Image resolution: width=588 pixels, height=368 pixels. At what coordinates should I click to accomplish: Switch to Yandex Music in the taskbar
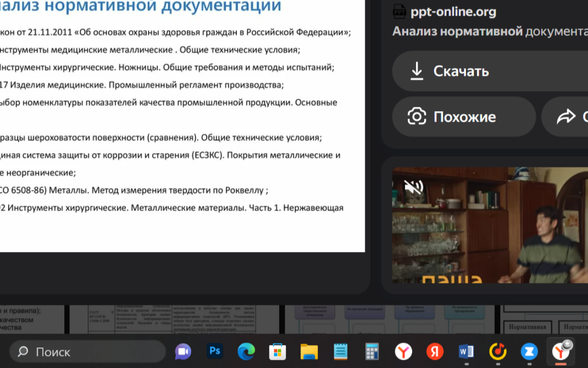pyautogui.click(x=498, y=352)
